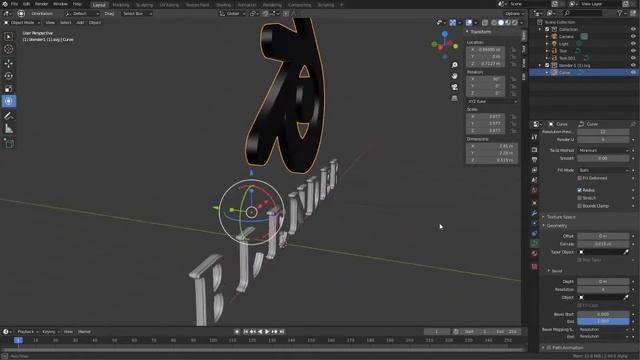Jump to the timeline end frame

coord(282,332)
